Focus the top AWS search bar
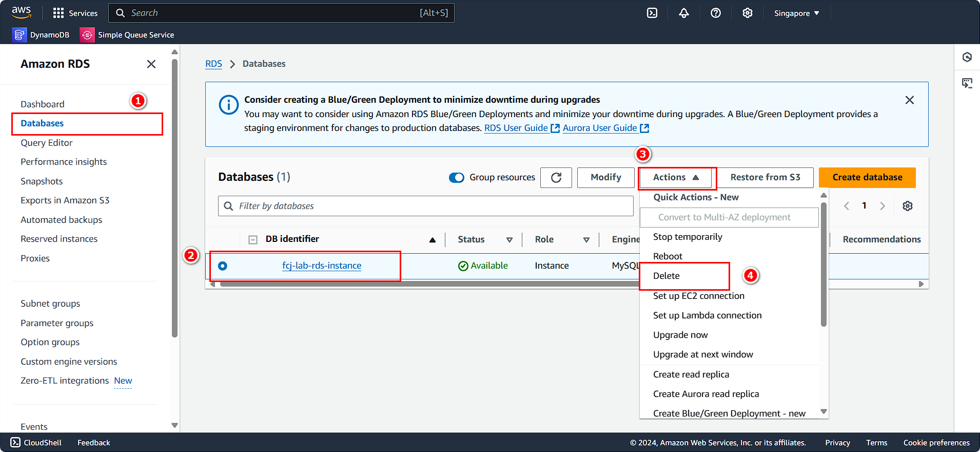This screenshot has height=452, width=980. coord(281,13)
